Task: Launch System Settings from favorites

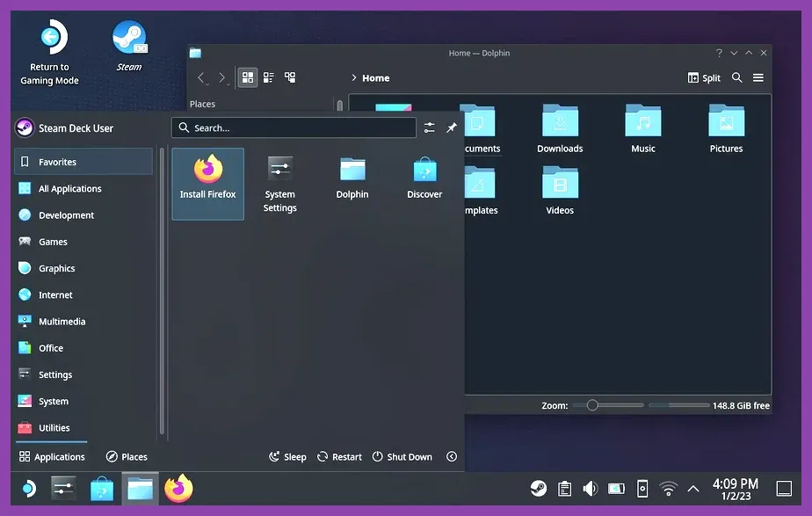Action: pos(279,184)
